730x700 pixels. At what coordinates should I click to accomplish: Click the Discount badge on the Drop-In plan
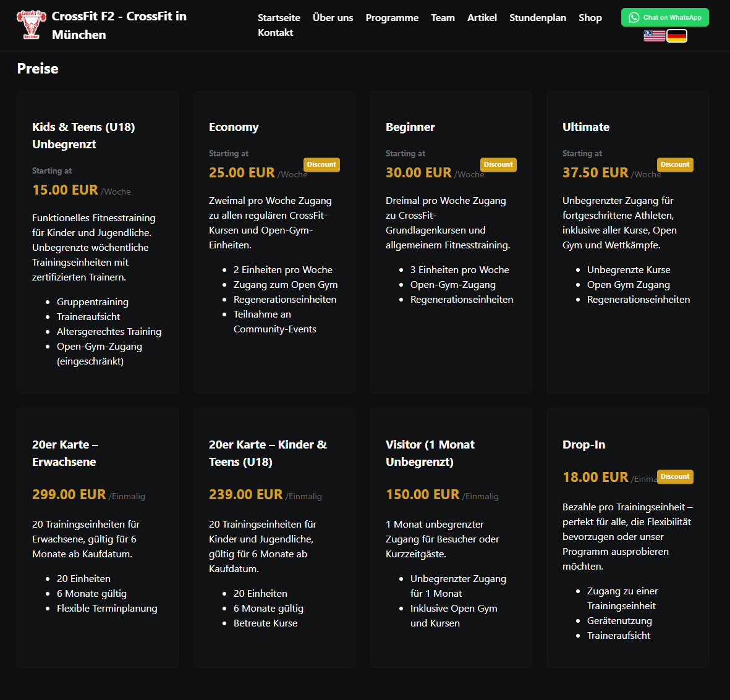(x=675, y=476)
